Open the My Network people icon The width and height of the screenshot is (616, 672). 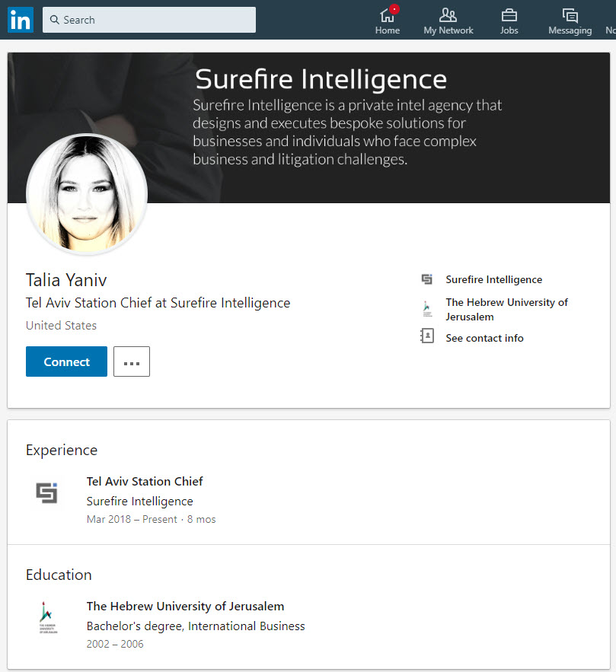(x=448, y=15)
